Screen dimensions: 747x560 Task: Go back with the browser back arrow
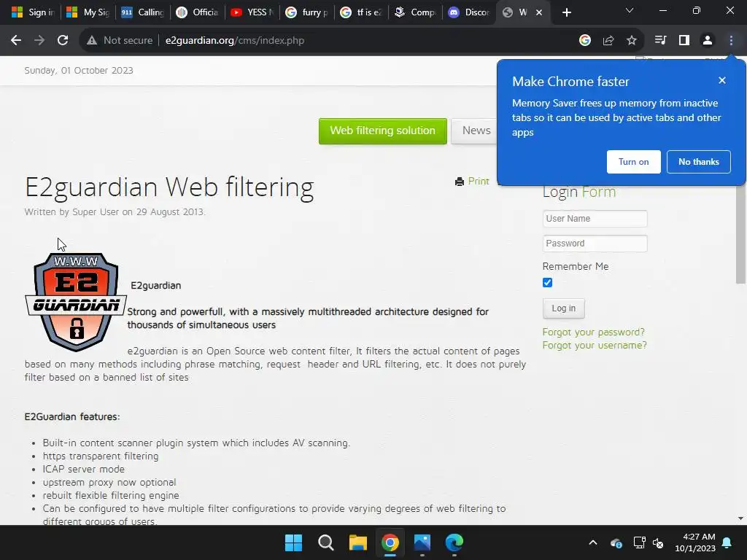(x=16, y=41)
